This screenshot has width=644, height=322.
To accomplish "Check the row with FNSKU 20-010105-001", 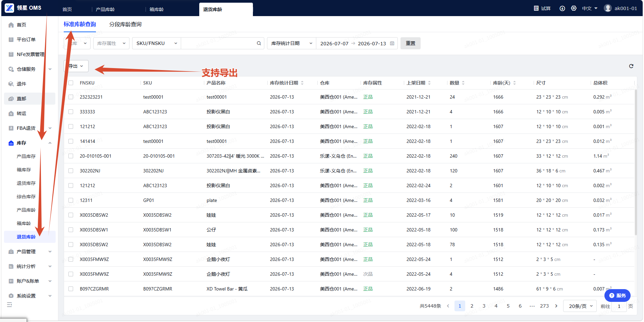I will click(71, 156).
